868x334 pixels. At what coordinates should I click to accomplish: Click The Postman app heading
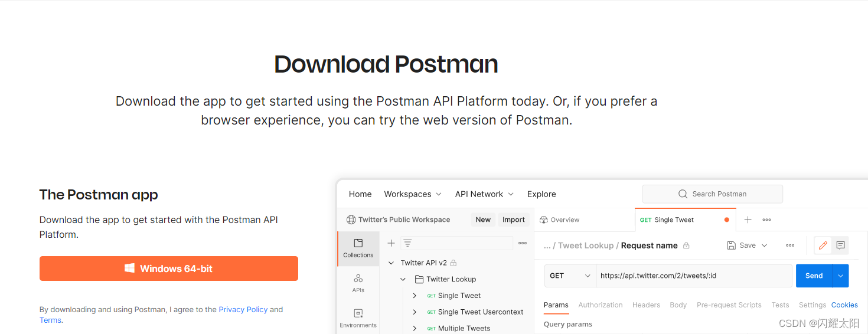point(99,195)
